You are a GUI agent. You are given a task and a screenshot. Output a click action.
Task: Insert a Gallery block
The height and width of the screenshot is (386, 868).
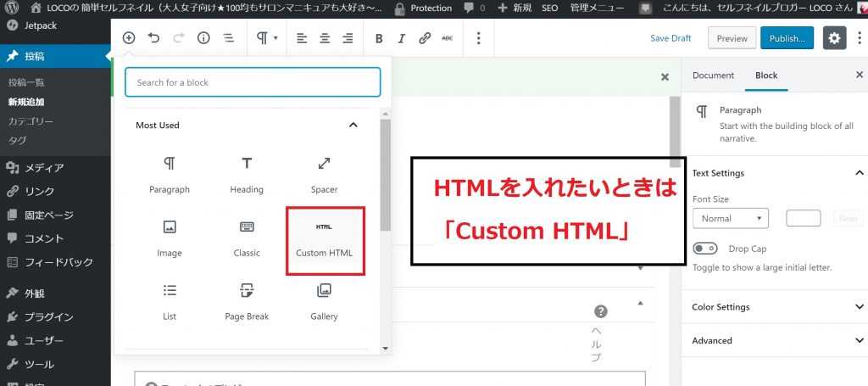tap(324, 302)
